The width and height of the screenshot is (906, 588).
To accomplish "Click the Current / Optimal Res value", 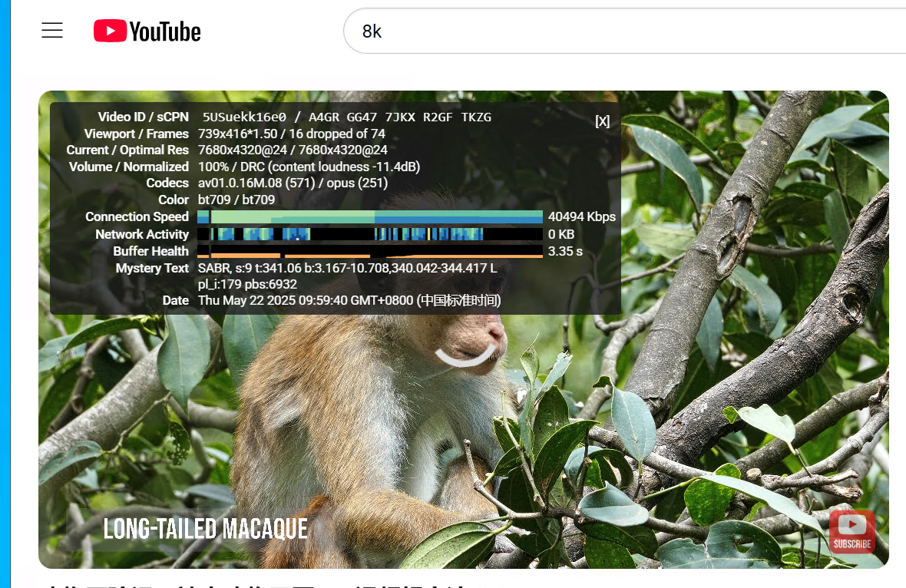I will (293, 150).
